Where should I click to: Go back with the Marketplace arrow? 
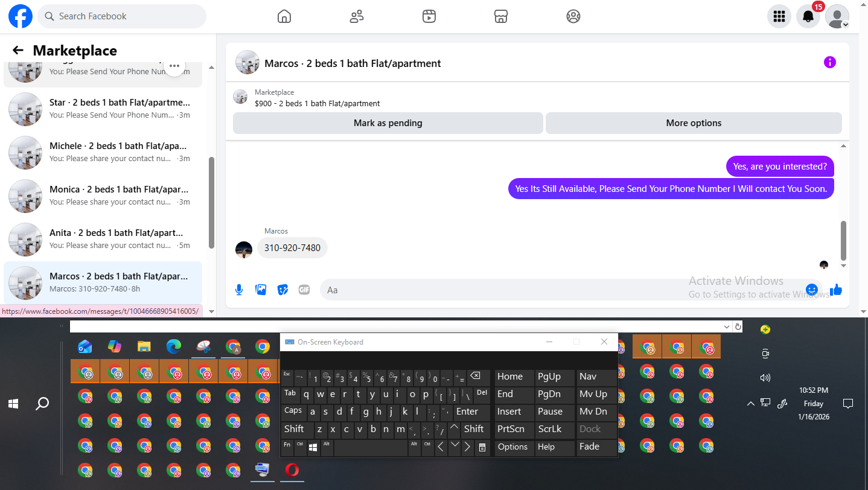tap(18, 51)
